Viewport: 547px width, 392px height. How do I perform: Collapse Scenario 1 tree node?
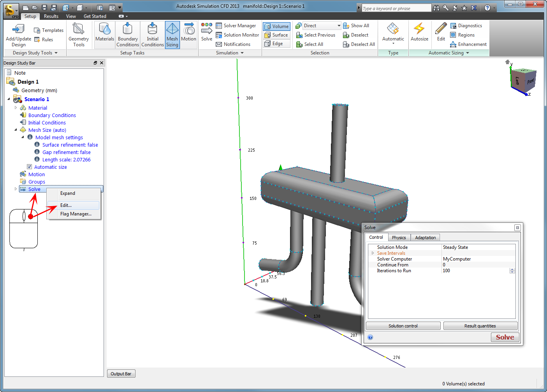pos(9,99)
